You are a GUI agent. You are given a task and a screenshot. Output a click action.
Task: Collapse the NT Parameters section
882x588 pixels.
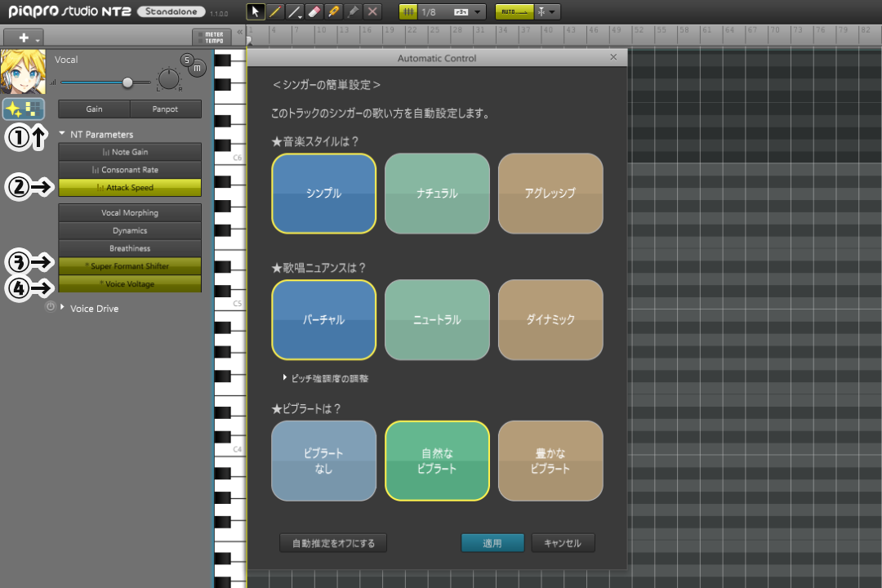(x=62, y=134)
